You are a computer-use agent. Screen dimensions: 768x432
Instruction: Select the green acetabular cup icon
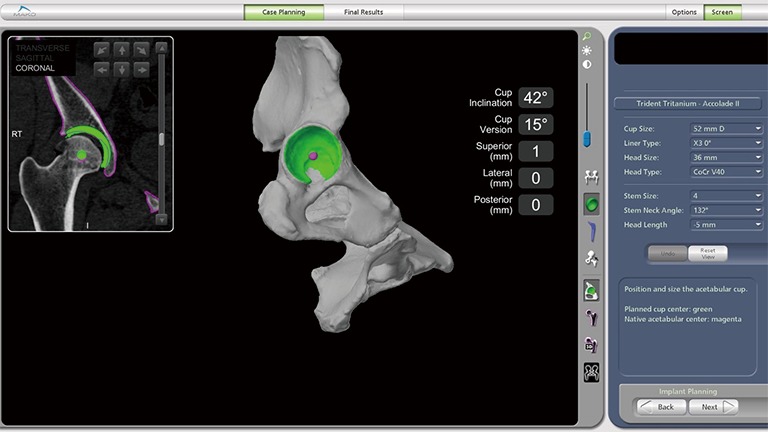pyautogui.click(x=591, y=204)
